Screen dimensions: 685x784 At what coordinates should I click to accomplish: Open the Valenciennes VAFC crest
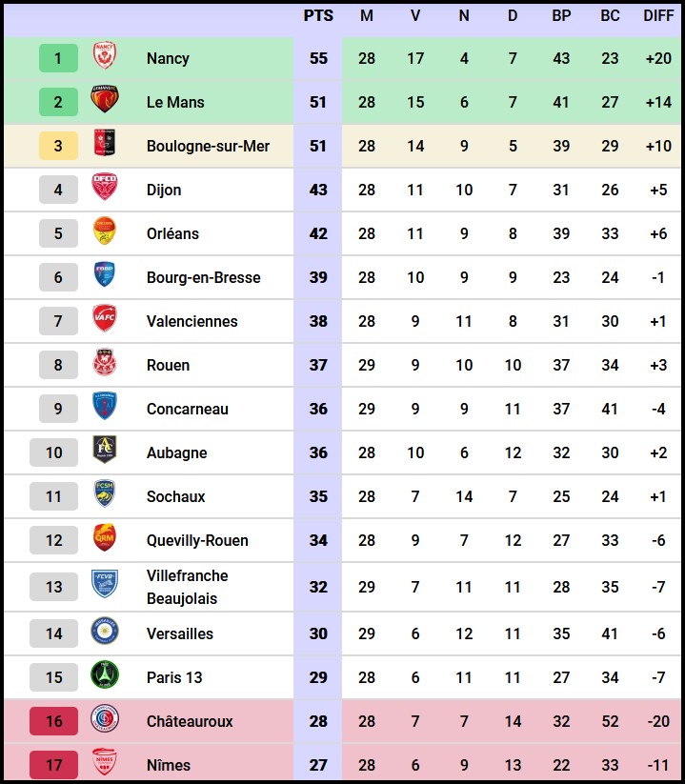click(x=104, y=321)
